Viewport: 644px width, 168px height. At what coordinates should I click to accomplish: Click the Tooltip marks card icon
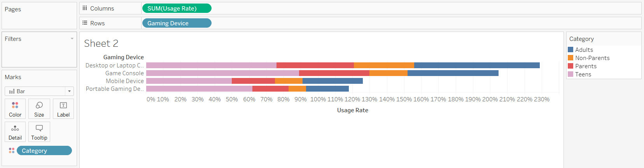tap(39, 128)
